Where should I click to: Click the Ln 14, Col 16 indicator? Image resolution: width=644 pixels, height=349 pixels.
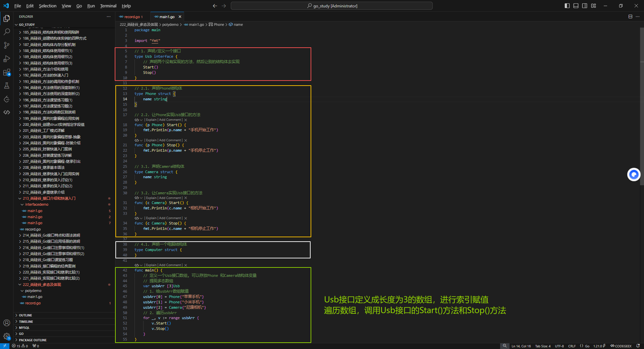521,346
